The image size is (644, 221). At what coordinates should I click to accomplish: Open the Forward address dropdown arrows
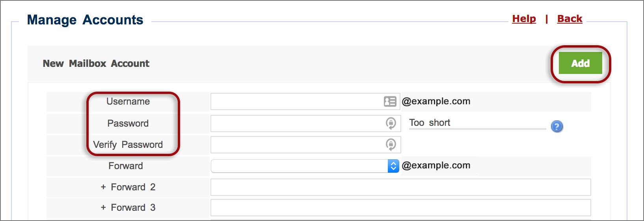pyautogui.click(x=393, y=166)
